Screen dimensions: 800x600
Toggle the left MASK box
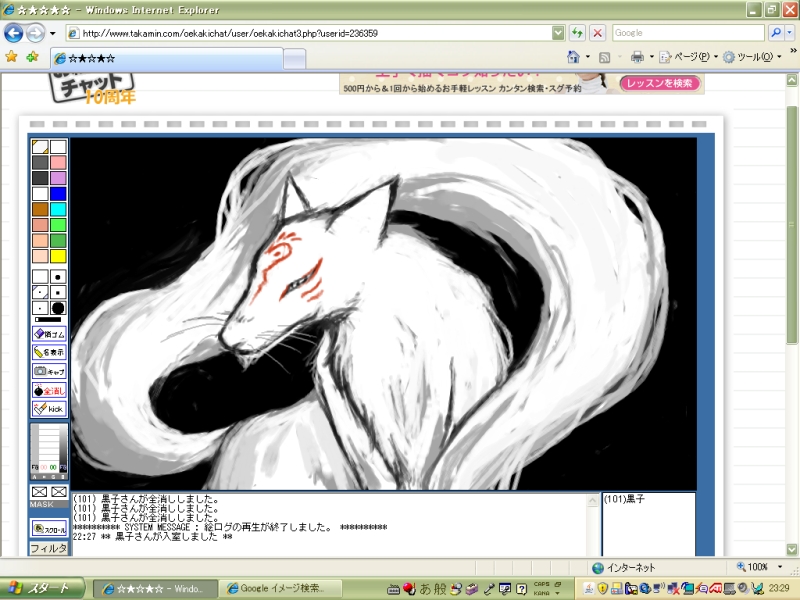[x=40, y=492]
